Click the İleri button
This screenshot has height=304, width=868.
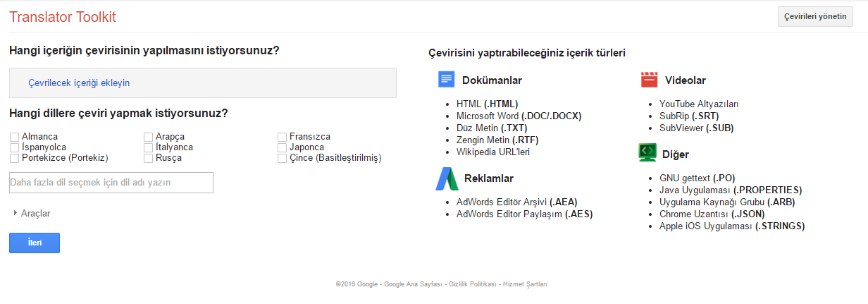tap(35, 243)
